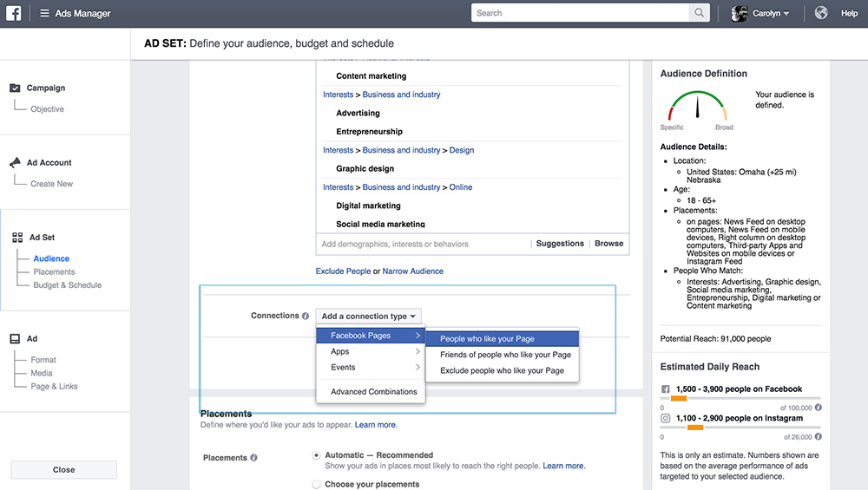868x490 pixels.
Task: Choose Advanced Combinations option
Action: click(373, 391)
